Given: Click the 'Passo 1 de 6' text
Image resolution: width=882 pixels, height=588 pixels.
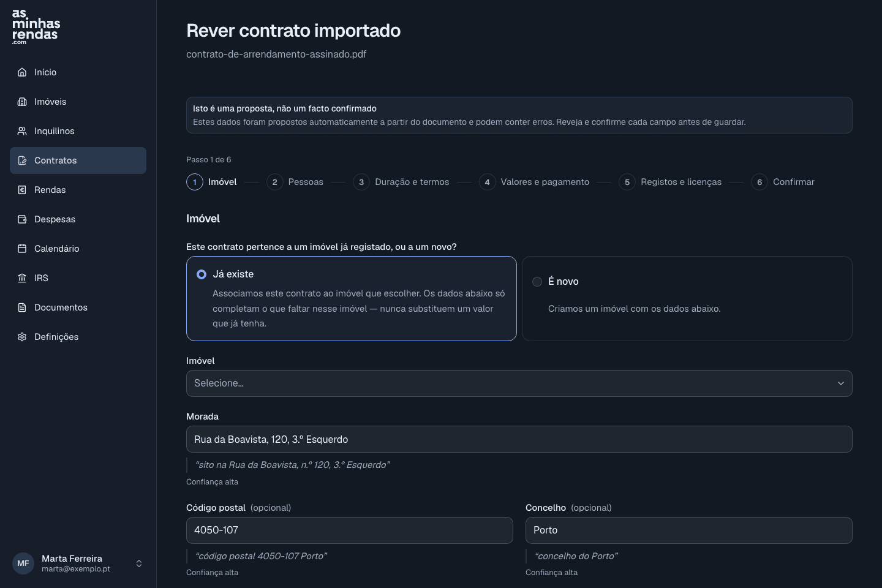Looking at the screenshot, I should click(209, 160).
